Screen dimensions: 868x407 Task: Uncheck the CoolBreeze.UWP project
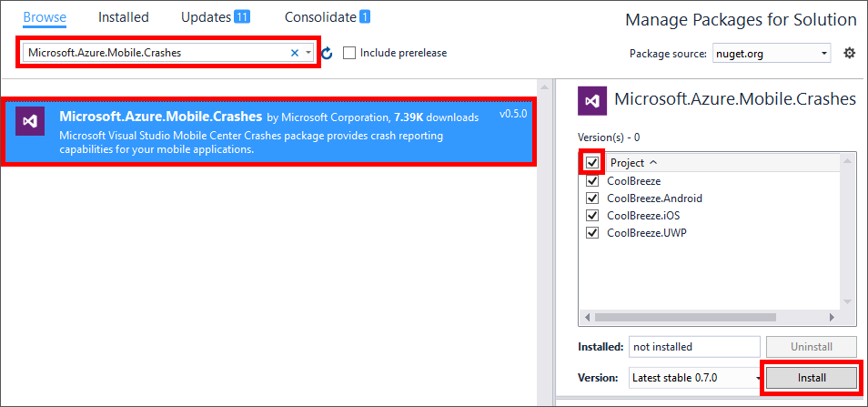click(x=592, y=232)
